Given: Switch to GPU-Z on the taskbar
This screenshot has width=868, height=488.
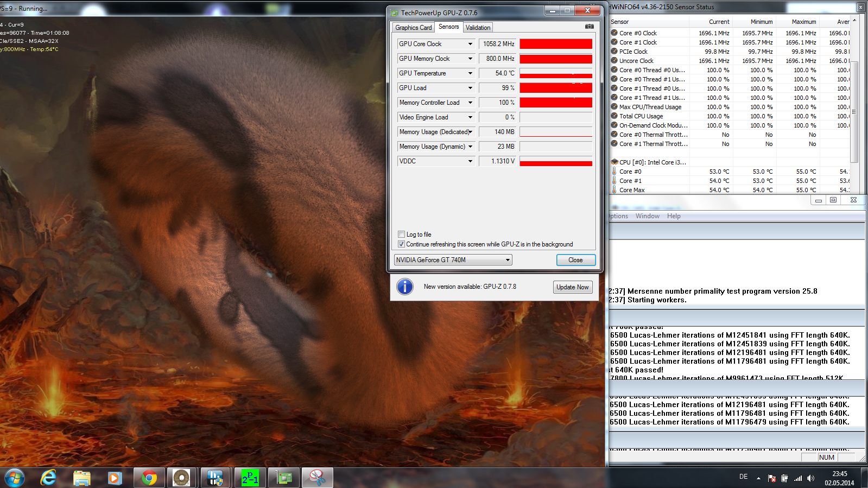Looking at the screenshot, I should (x=284, y=478).
